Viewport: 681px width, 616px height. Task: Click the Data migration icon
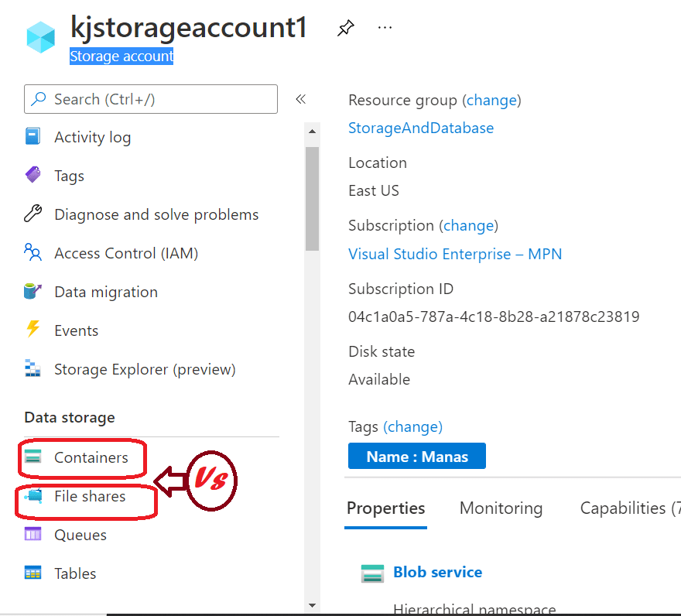click(33, 291)
